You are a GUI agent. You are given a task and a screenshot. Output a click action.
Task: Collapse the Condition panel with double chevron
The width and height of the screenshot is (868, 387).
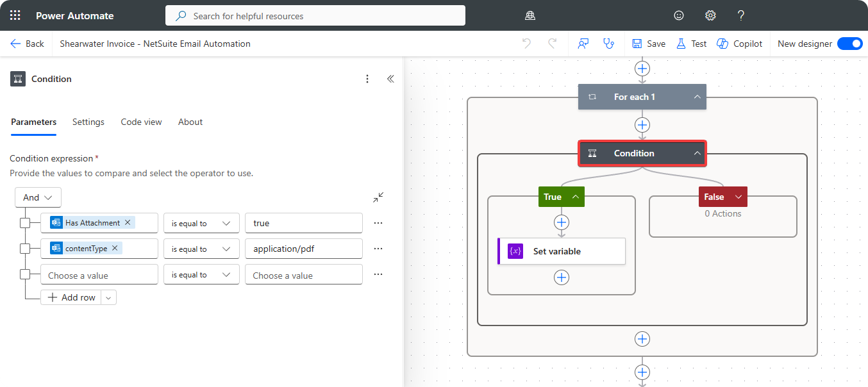click(390, 79)
